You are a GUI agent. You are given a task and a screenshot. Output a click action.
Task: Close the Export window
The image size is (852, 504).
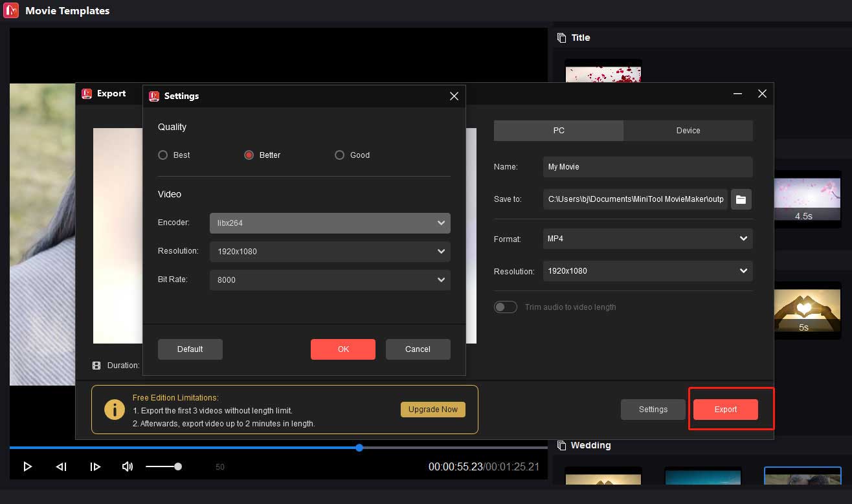762,94
